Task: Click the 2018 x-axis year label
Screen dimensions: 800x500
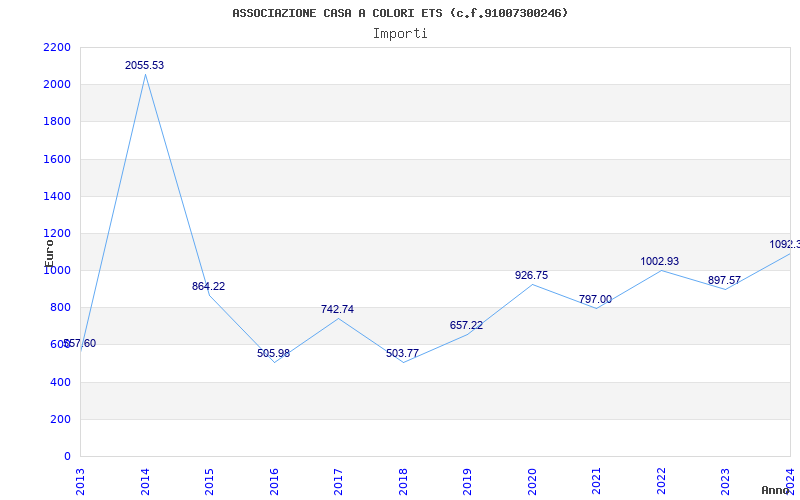Action: pos(403,481)
